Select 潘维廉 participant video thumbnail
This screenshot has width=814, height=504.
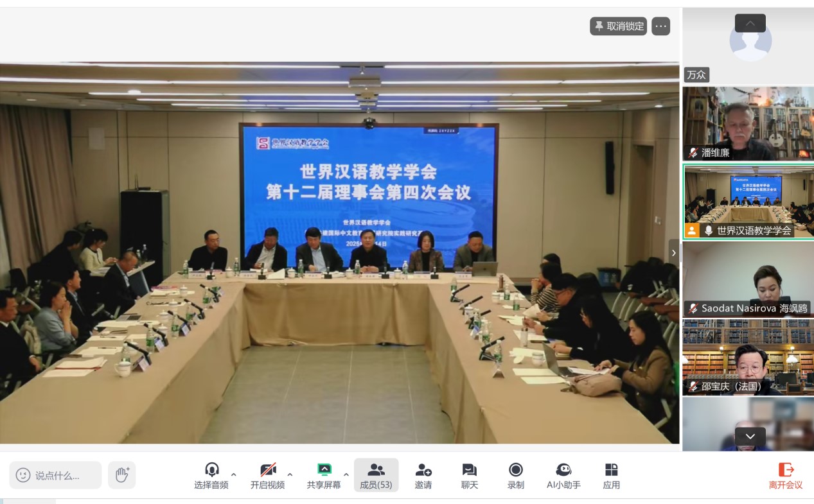(748, 123)
